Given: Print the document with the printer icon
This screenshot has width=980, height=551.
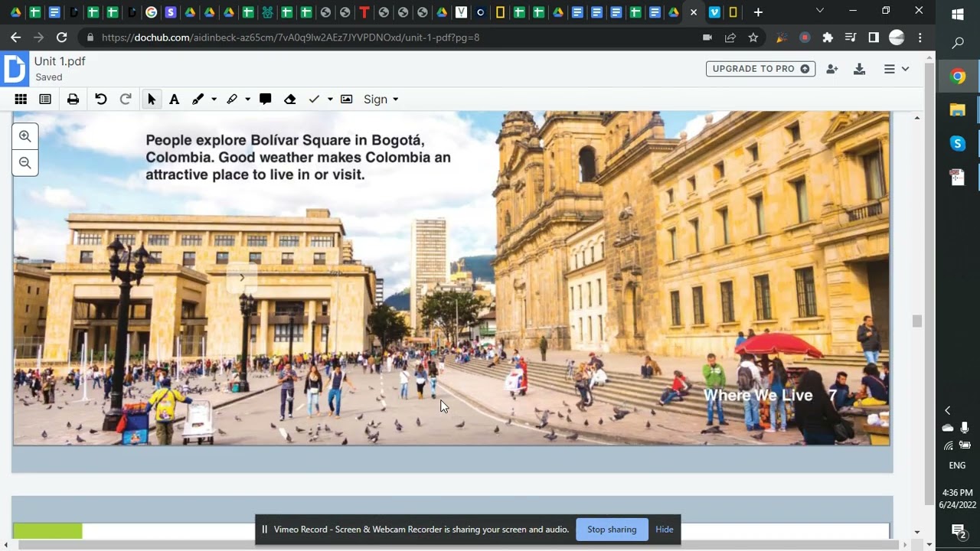Looking at the screenshot, I should click(73, 99).
